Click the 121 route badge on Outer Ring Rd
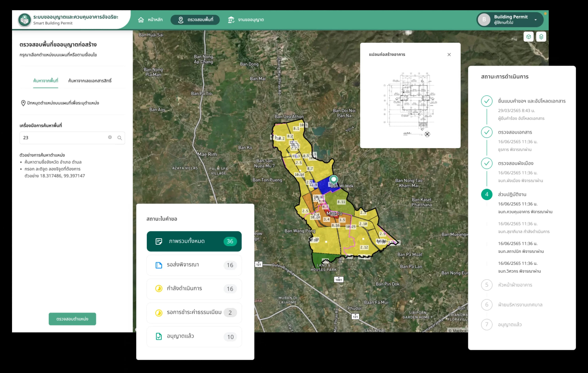This screenshot has width=588, height=373. point(259,264)
